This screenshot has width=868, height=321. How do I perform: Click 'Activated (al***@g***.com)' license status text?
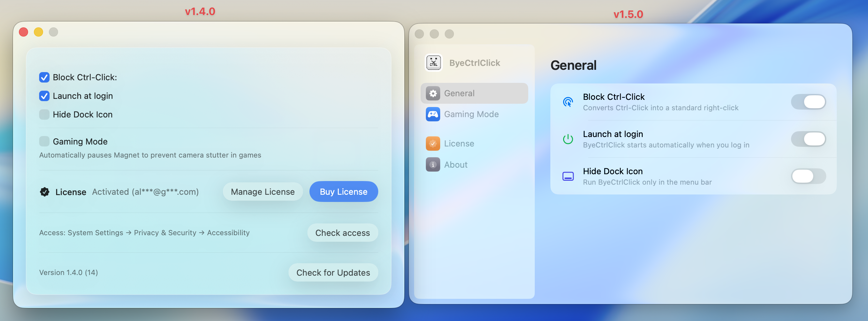click(x=145, y=192)
